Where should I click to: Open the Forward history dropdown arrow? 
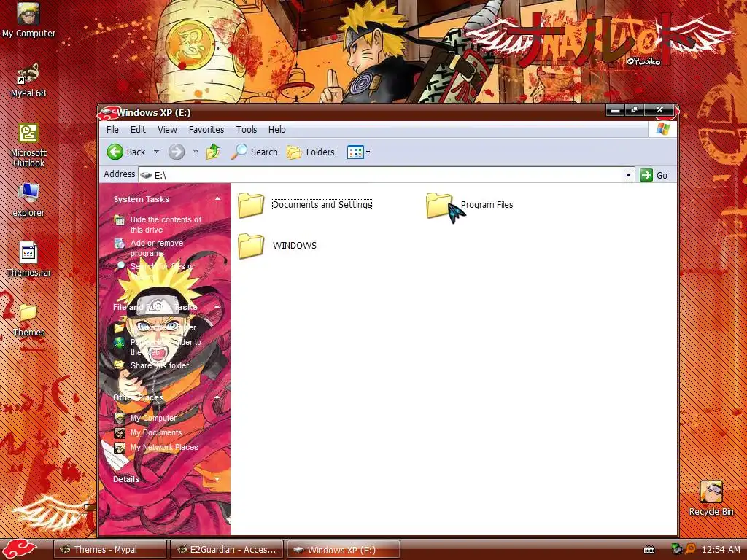(x=196, y=152)
